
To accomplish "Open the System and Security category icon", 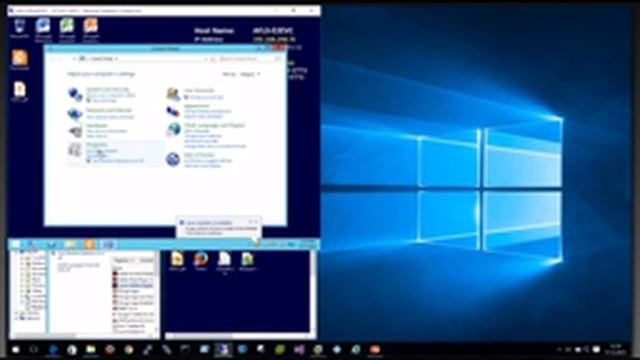I will 75,94.
